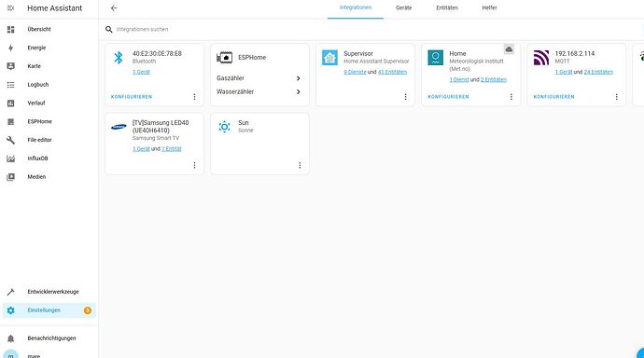Open MQTT card three-dot menu
This screenshot has height=358, width=644.
(617, 97)
